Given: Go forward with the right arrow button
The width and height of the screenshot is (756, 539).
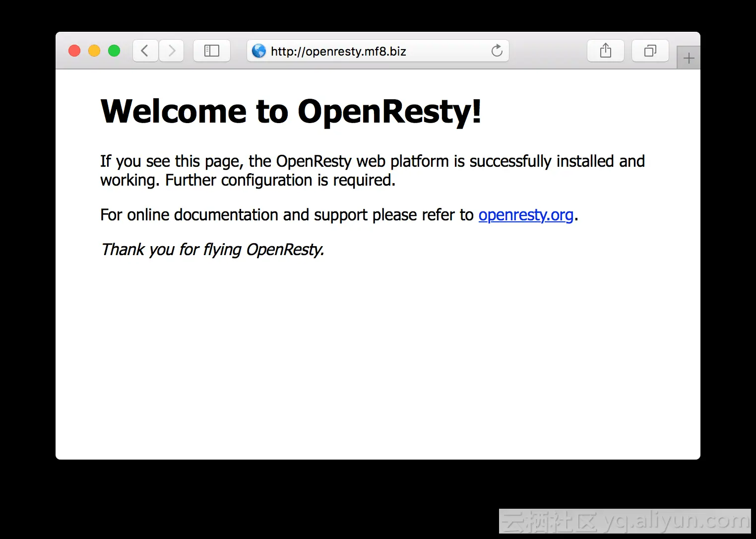Looking at the screenshot, I should pos(172,51).
